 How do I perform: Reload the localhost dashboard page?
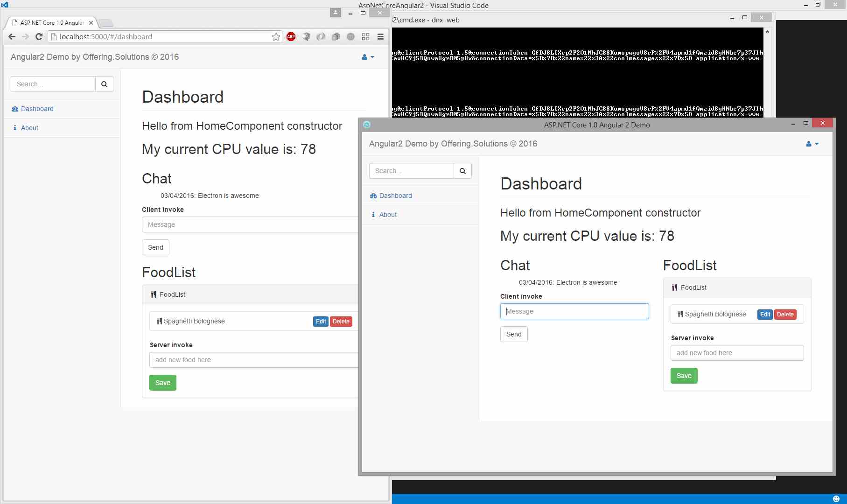click(x=39, y=36)
